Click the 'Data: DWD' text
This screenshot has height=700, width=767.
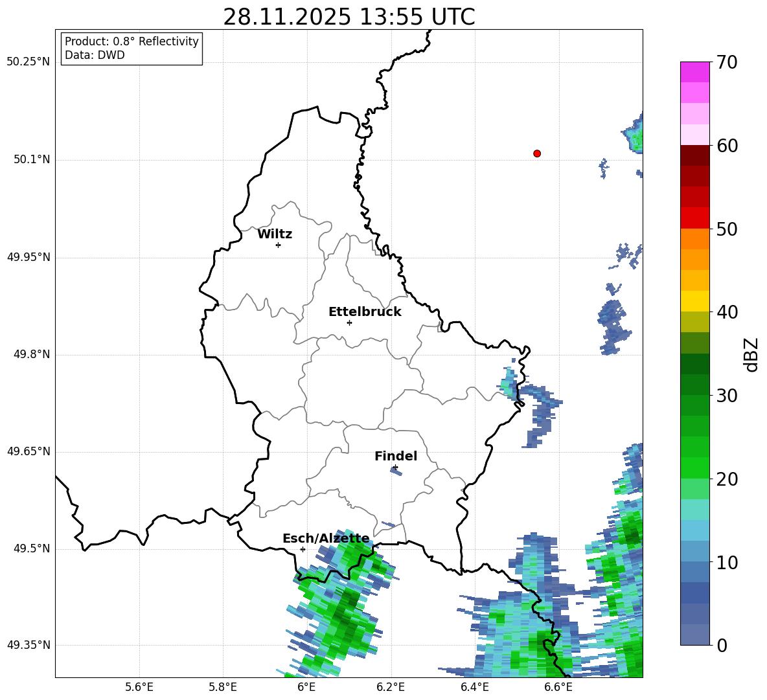coord(95,55)
